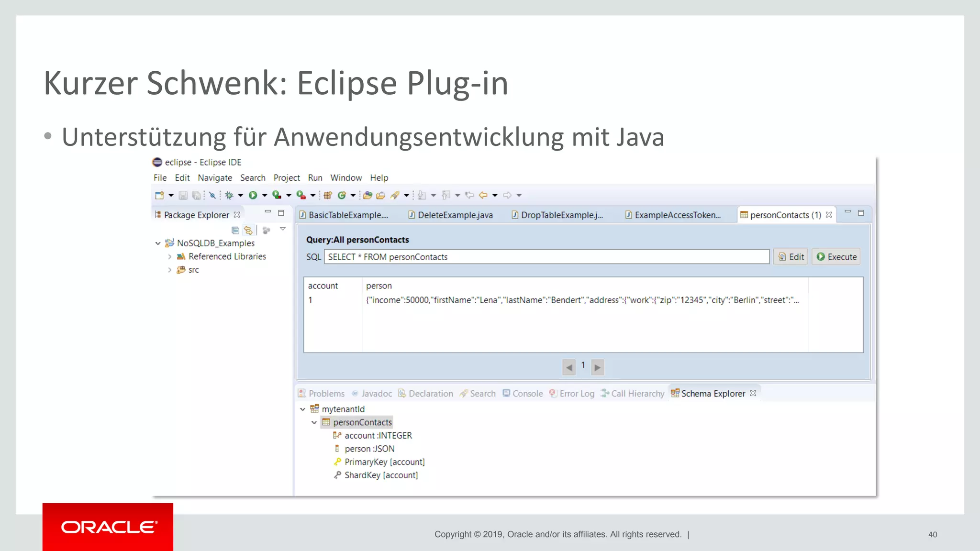This screenshot has width=980, height=551.
Task: Toggle Skip All Breakpoints in toolbar
Action: coord(212,195)
